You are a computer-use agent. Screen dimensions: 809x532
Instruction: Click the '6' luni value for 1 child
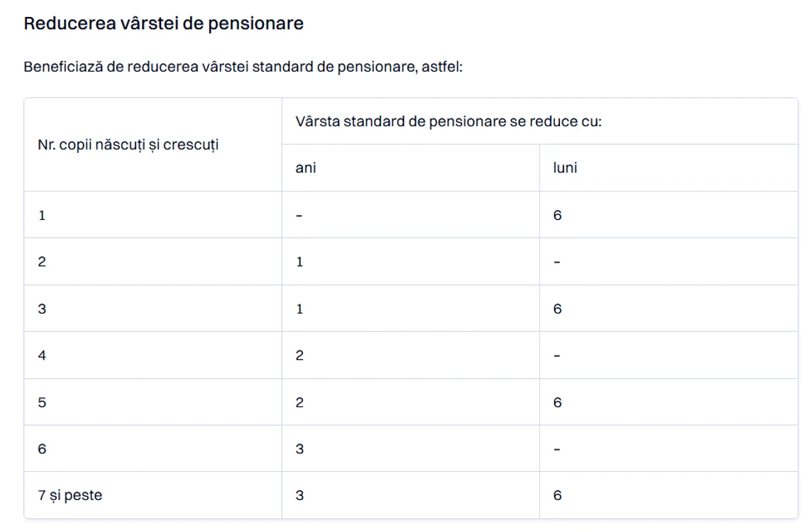click(557, 216)
